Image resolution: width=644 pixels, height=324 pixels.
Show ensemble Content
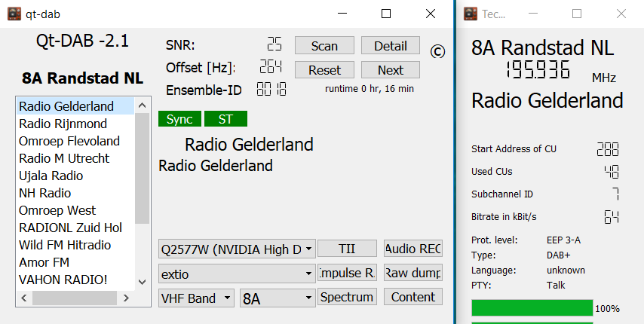click(413, 297)
